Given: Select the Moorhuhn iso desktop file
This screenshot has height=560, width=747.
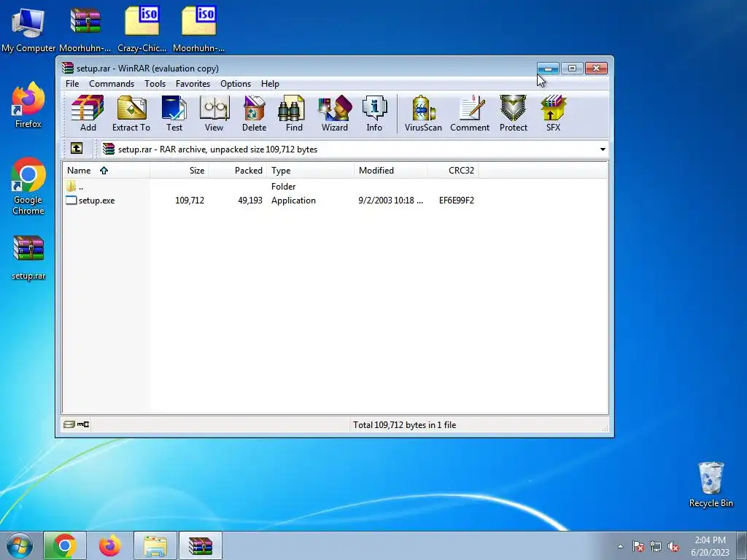Looking at the screenshot, I should 199,29.
